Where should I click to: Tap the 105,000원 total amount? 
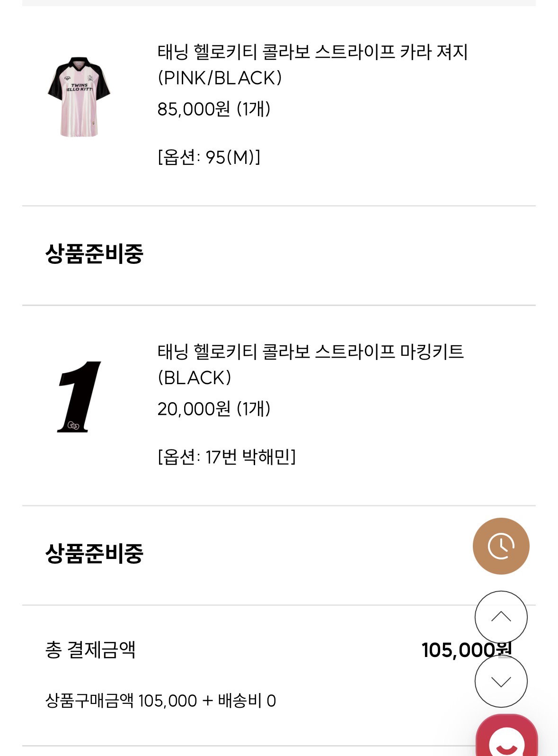(x=467, y=650)
